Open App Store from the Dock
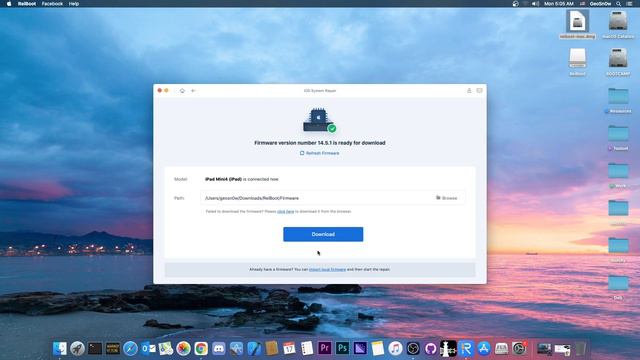Screen dimensions: 640x360 tap(484, 348)
